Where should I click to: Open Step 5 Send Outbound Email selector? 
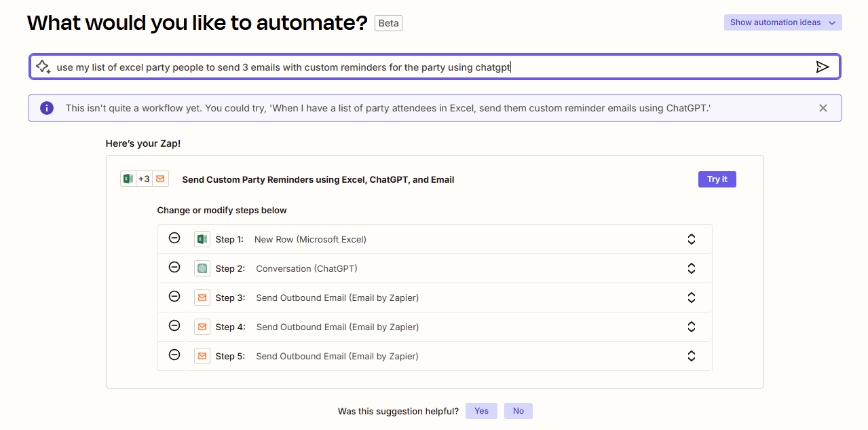(x=692, y=356)
